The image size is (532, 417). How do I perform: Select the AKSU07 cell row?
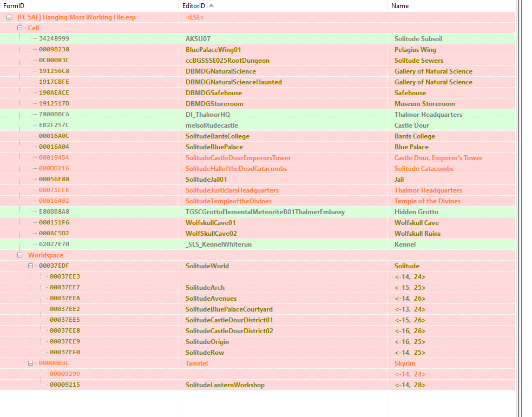(x=258, y=38)
